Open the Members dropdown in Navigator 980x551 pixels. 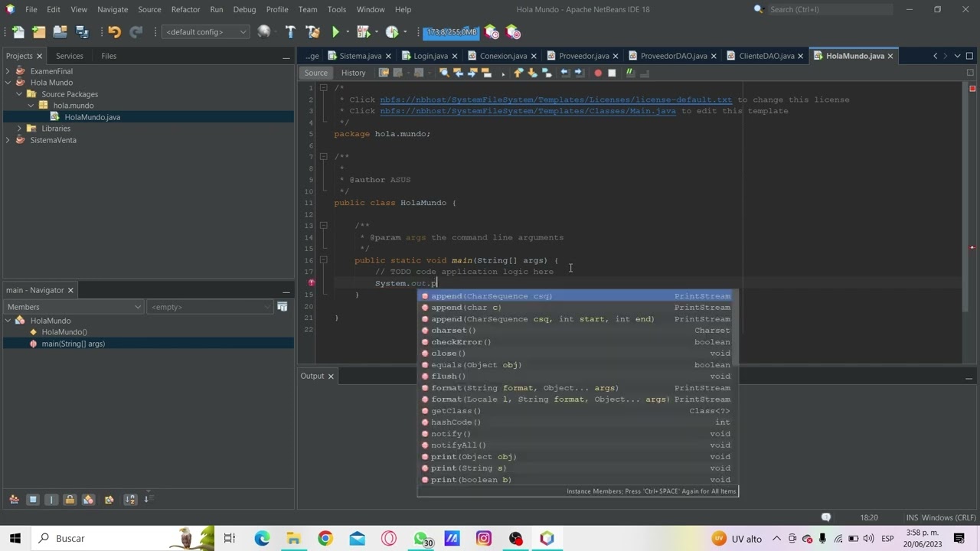[x=73, y=307]
